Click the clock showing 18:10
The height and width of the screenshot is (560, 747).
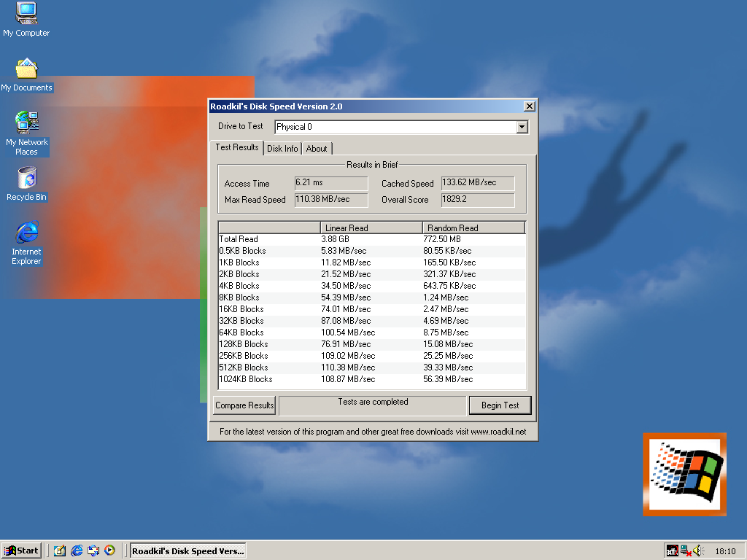point(725,551)
